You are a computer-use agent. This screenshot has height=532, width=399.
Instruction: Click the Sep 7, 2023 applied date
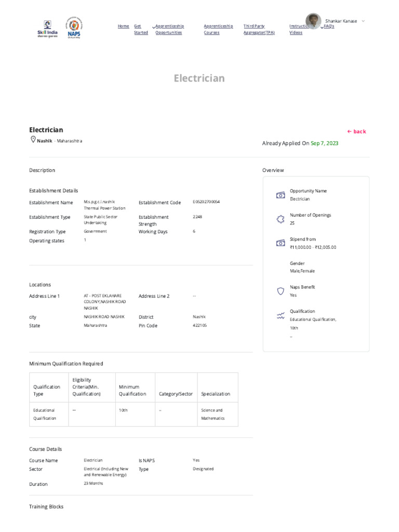pos(324,143)
